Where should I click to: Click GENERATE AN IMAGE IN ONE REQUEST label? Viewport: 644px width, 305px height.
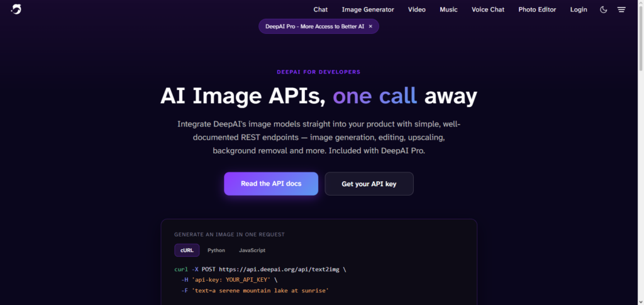pyautogui.click(x=229, y=235)
